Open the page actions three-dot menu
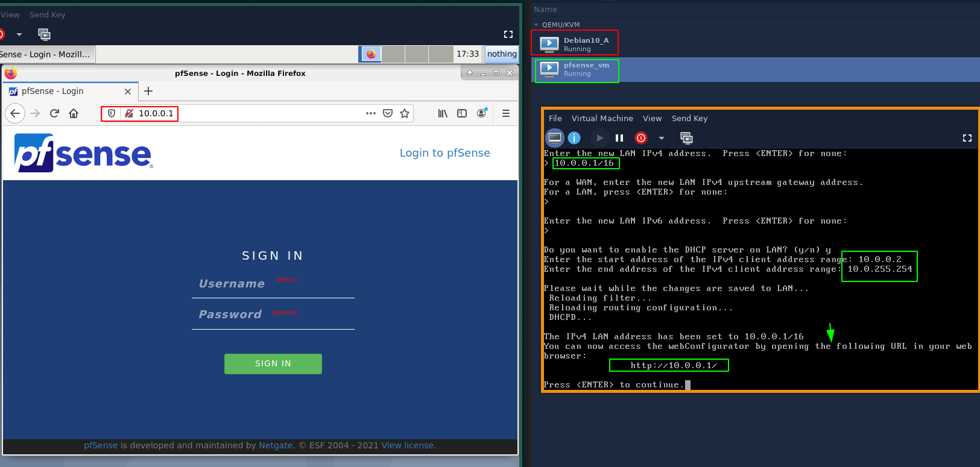Viewport: 980px width, 467px height. pyautogui.click(x=371, y=113)
